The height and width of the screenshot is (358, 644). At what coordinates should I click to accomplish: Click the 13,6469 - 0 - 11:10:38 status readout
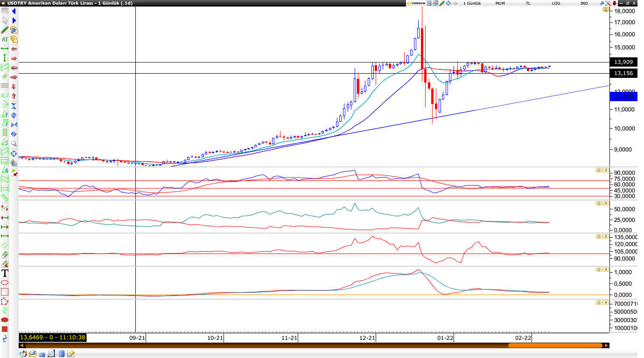pyautogui.click(x=52, y=337)
